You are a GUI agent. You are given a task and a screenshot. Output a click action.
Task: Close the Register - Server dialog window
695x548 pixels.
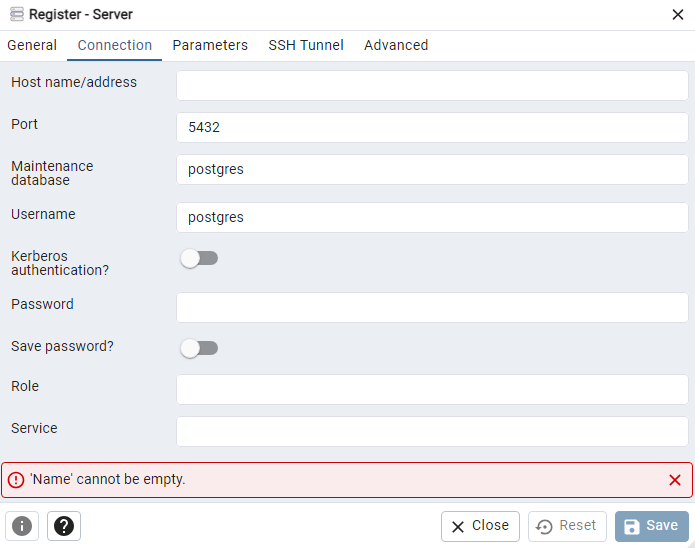point(677,14)
